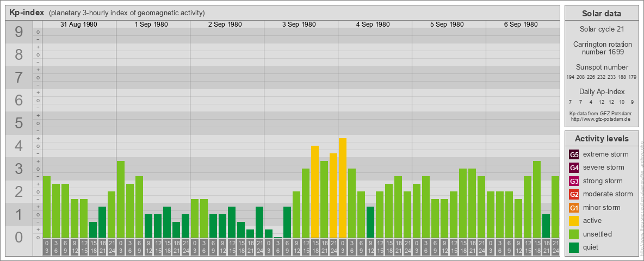Click the 0-3 time label under 31 Aug
644x261 pixels.
[x=47, y=247]
